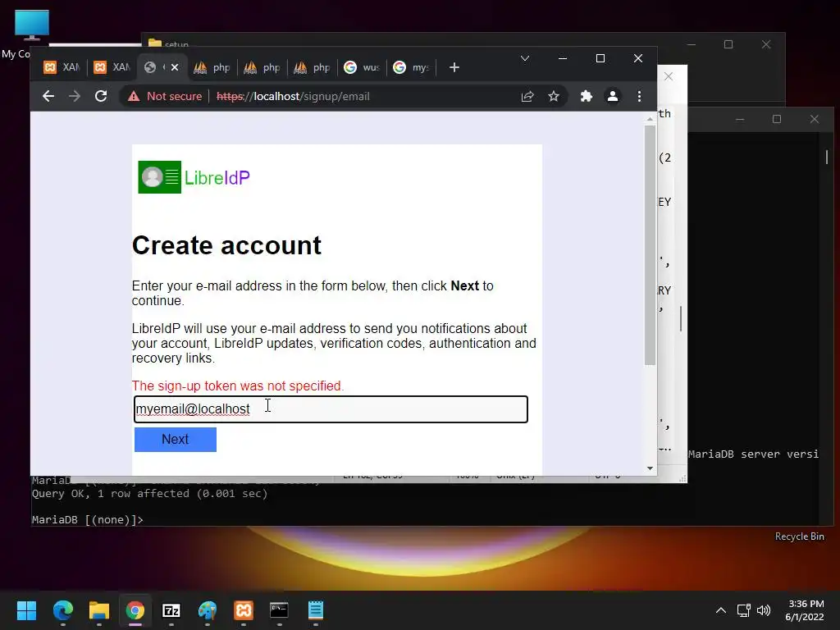Click the forward navigation arrow
The height and width of the screenshot is (630, 840).
pyautogui.click(x=75, y=97)
